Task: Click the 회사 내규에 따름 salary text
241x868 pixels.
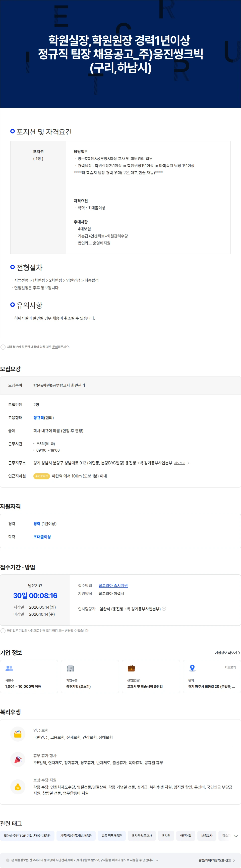Action: 58,431
